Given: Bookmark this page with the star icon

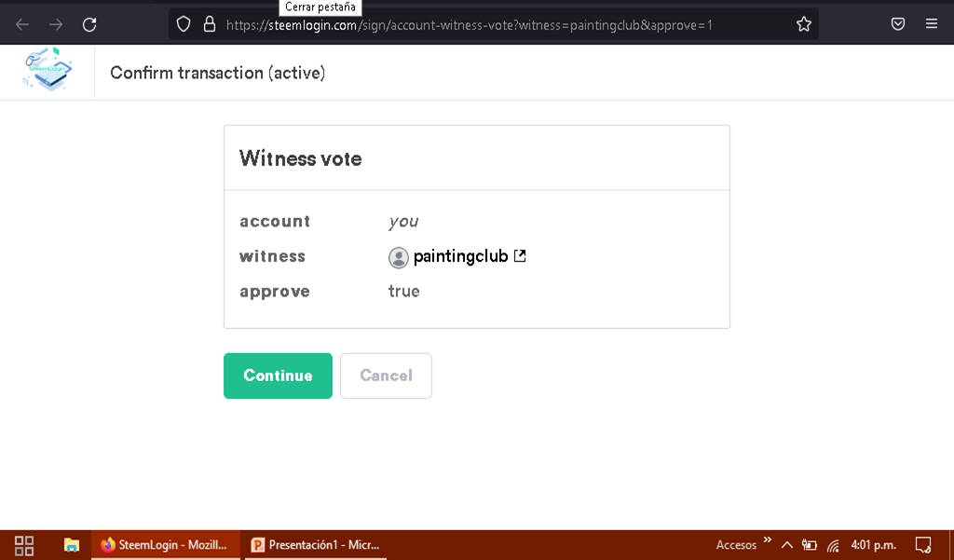Looking at the screenshot, I should pyautogui.click(x=804, y=24).
